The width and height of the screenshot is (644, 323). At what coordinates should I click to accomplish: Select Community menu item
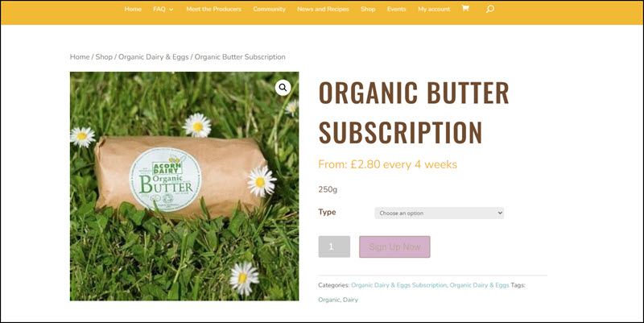[x=269, y=9]
